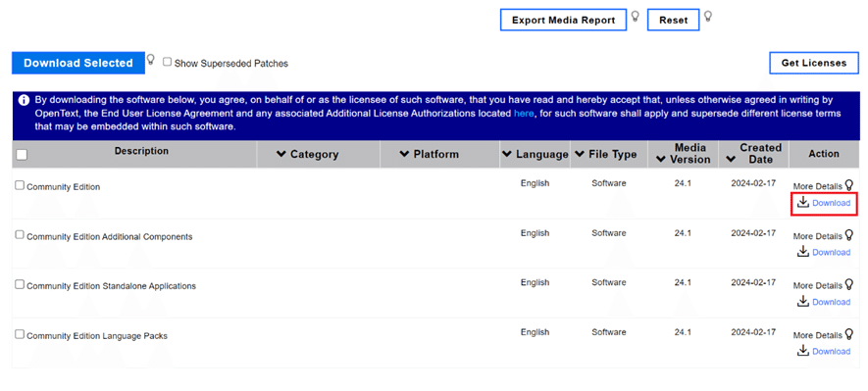Click the lightbulb hint beside Export Media Report
Viewport: 868px width, 391px height.
(x=635, y=16)
